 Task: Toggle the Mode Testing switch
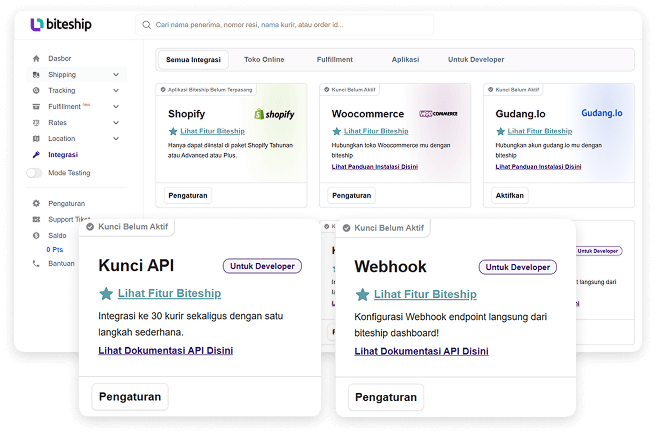coord(35,173)
